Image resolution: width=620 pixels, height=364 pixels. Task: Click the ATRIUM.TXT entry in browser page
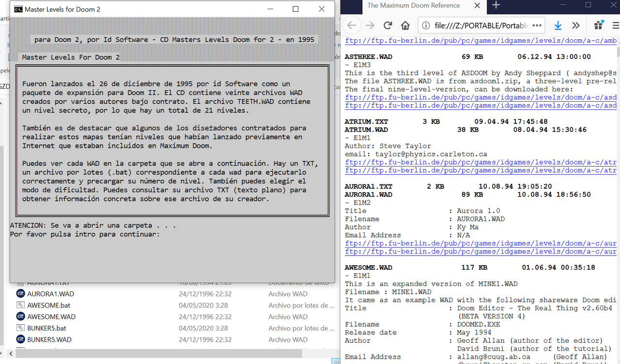(x=366, y=121)
